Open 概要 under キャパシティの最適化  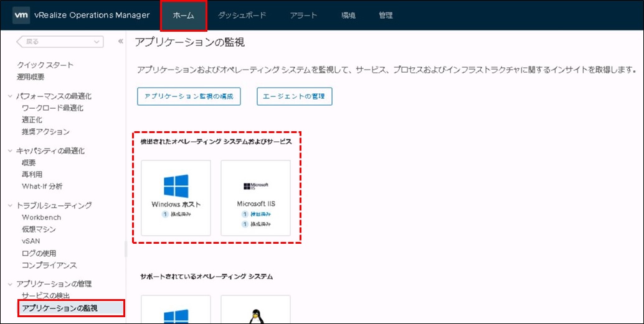tap(29, 163)
